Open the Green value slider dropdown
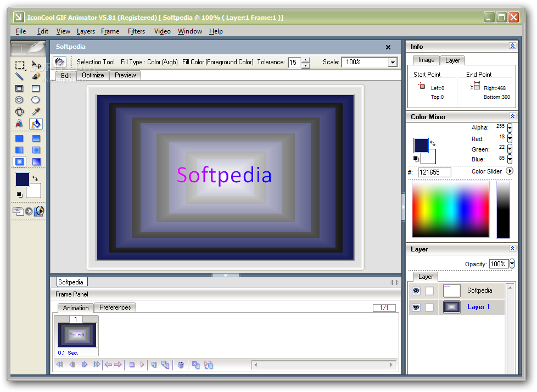This screenshot has width=537, height=392. (x=510, y=149)
